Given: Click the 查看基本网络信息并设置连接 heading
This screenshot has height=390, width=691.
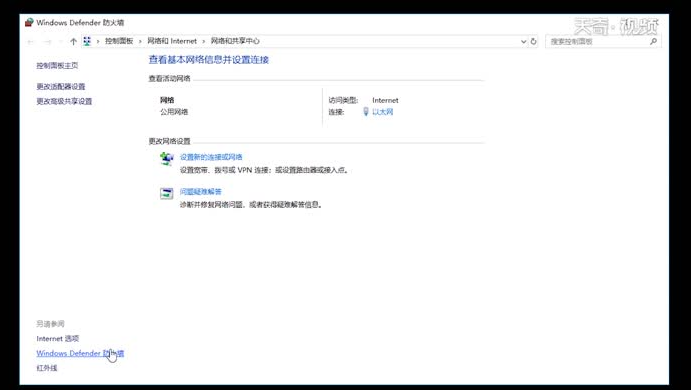Looking at the screenshot, I should pos(209,60).
